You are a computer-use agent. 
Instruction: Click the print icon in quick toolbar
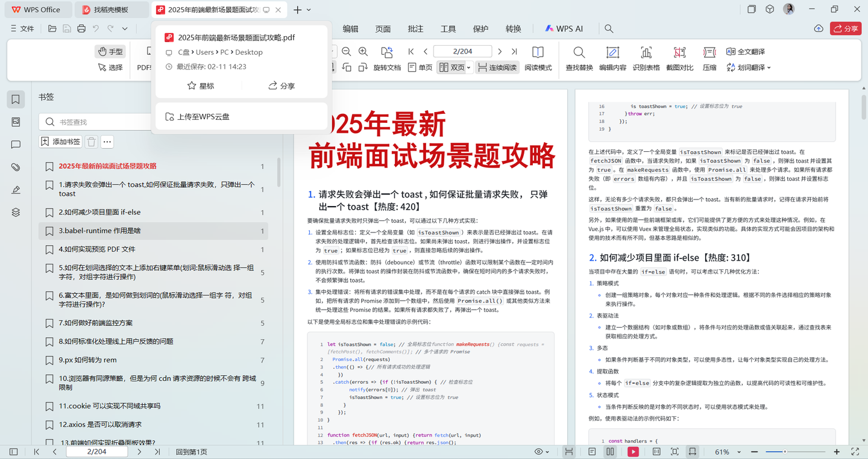pos(81,28)
